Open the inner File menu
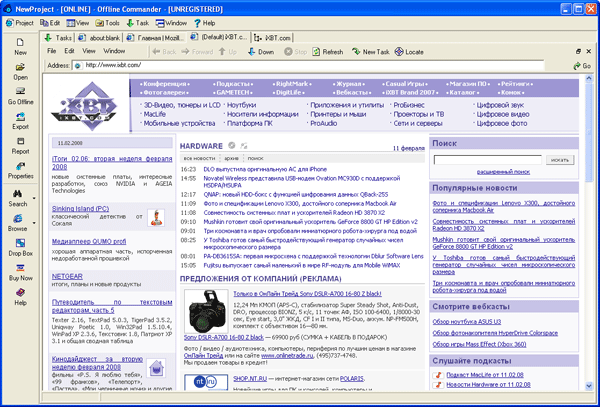The image size is (600, 407). (52, 51)
